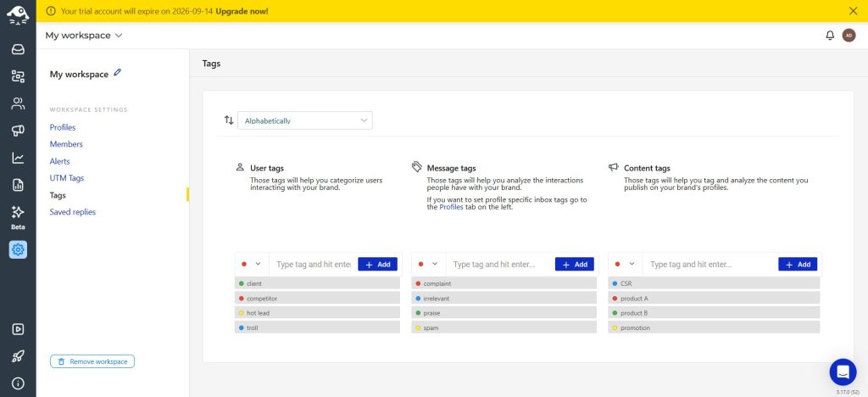
Task: Select the praise message tag
Action: pyautogui.click(x=504, y=313)
